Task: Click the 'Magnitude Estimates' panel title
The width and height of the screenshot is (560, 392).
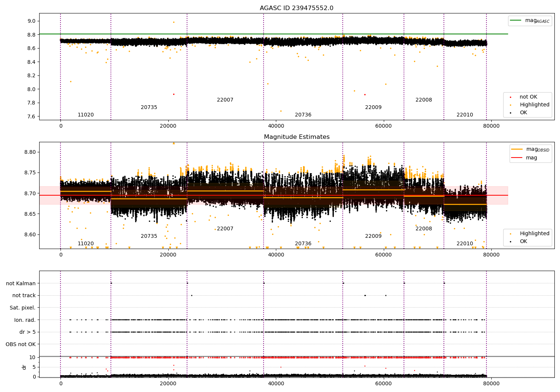Action: pyautogui.click(x=296, y=137)
